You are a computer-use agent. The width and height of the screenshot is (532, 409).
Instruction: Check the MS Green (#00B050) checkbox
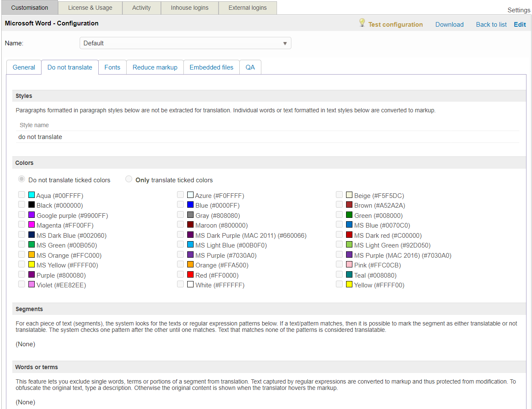[22, 244]
